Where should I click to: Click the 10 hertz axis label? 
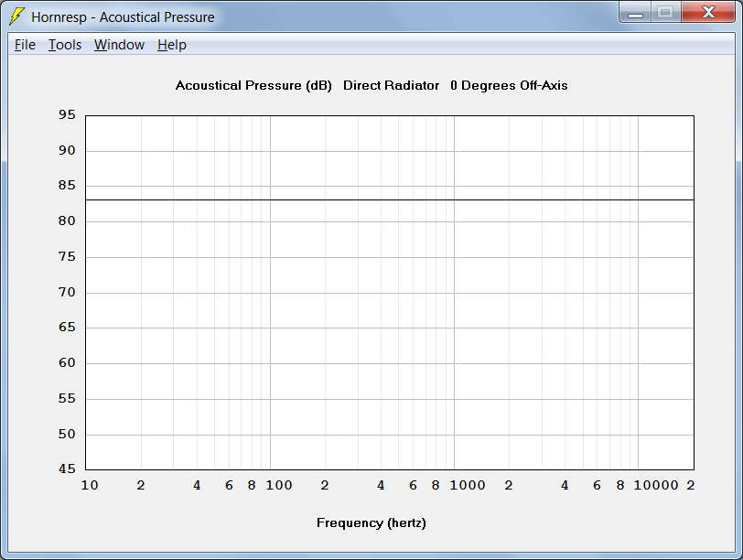90,485
